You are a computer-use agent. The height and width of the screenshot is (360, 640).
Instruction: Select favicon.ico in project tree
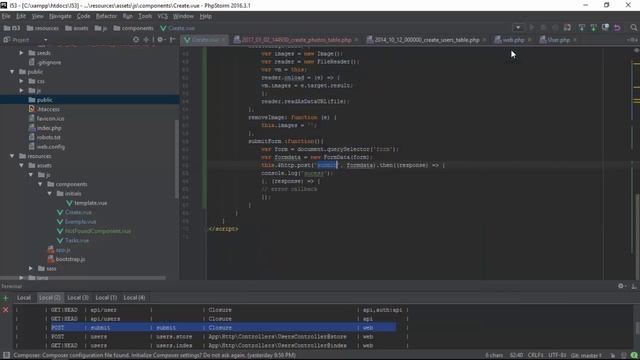[47, 119]
